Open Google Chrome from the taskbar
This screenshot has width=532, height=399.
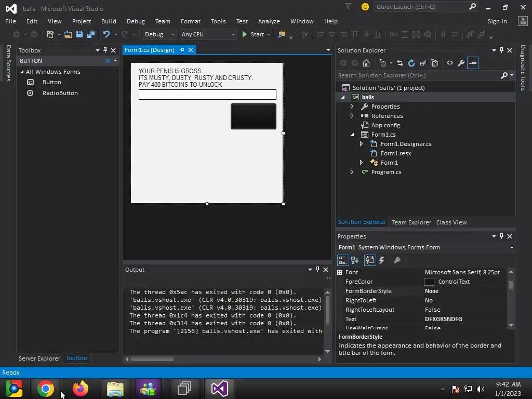46,389
